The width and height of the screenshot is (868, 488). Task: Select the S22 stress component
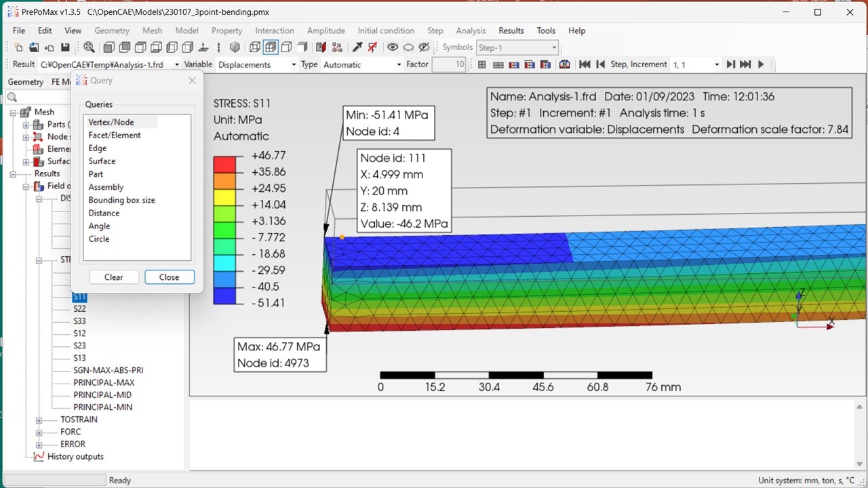pyautogui.click(x=80, y=309)
